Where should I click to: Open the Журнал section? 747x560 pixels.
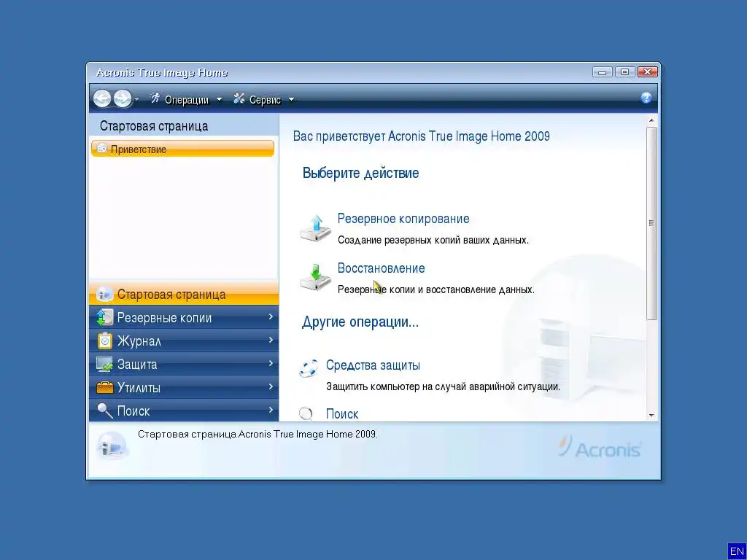(183, 341)
